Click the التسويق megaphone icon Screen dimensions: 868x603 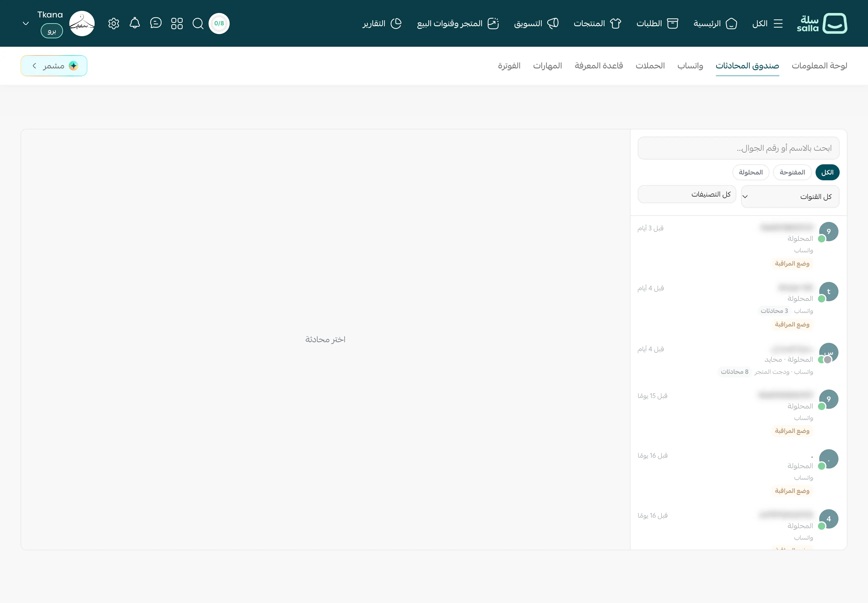pyautogui.click(x=553, y=24)
